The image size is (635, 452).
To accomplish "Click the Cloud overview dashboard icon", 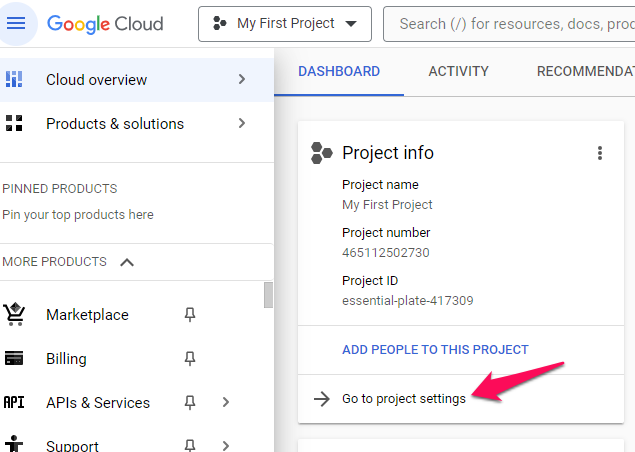I will pyautogui.click(x=14, y=79).
